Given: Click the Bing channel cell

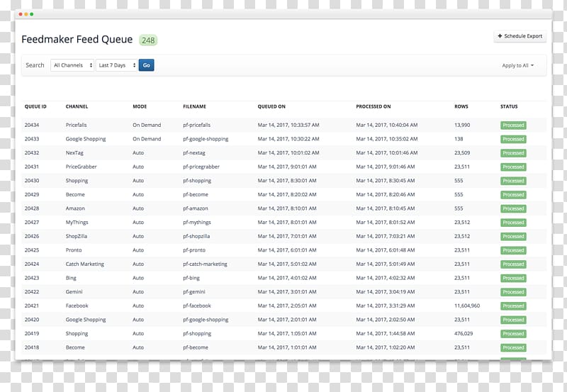Looking at the screenshot, I should pos(71,278).
